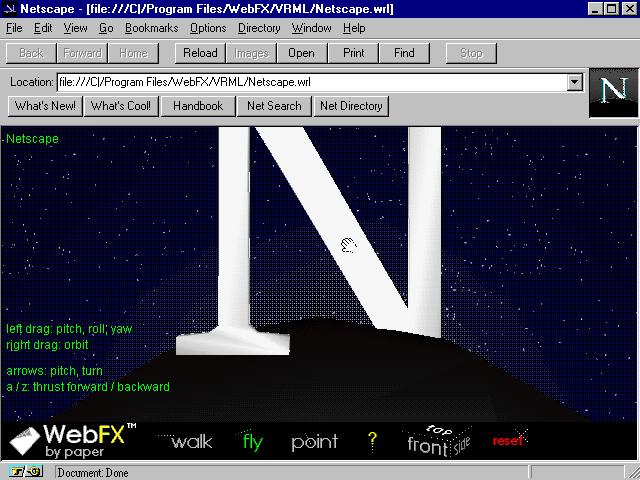Open the Directory menu
The width and height of the screenshot is (640, 480).
pos(259,28)
